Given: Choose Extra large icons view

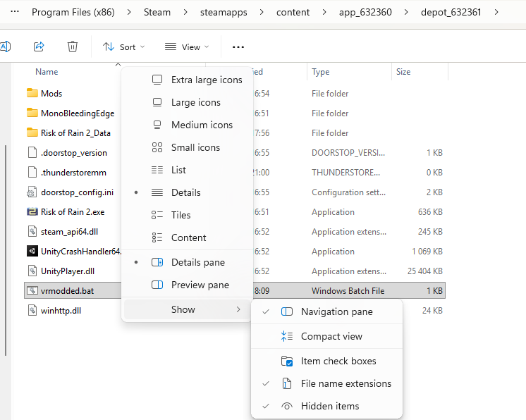Looking at the screenshot, I should [188, 80].
